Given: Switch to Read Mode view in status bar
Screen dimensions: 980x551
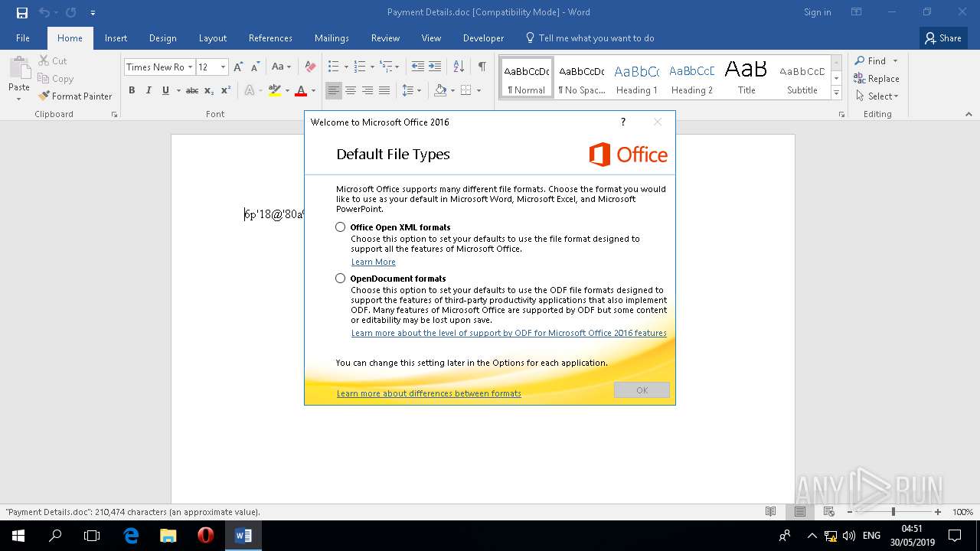Looking at the screenshot, I should (x=771, y=512).
